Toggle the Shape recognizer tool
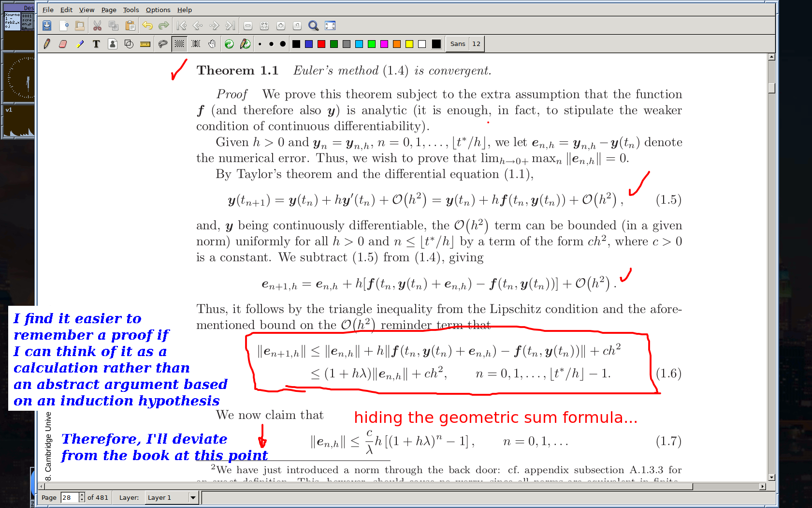The height and width of the screenshot is (508, 812). click(x=129, y=44)
